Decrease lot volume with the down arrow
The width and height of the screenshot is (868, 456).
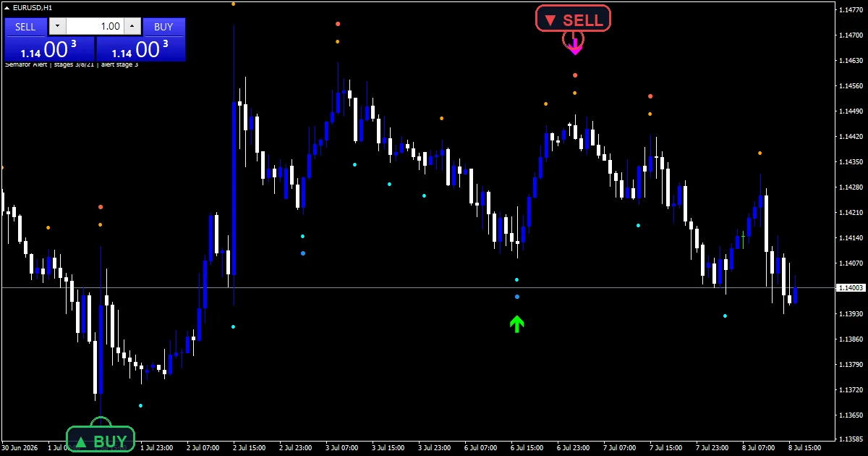pos(58,27)
